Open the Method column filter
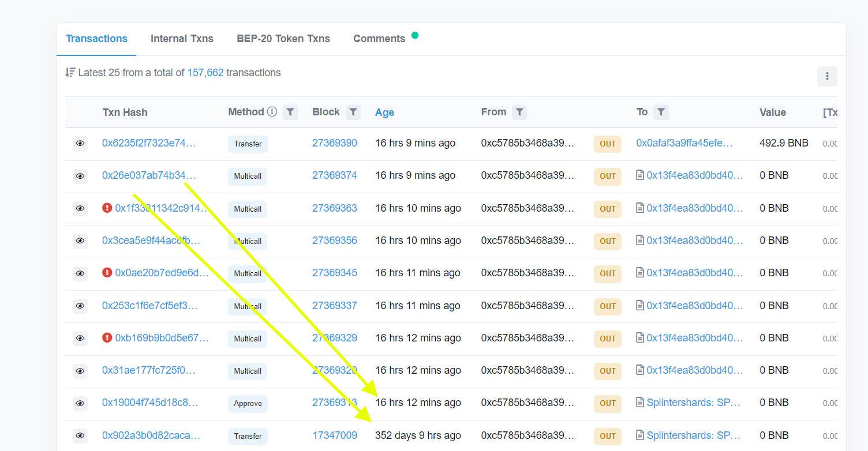The width and height of the screenshot is (868, 451). [x=290, y=112]
